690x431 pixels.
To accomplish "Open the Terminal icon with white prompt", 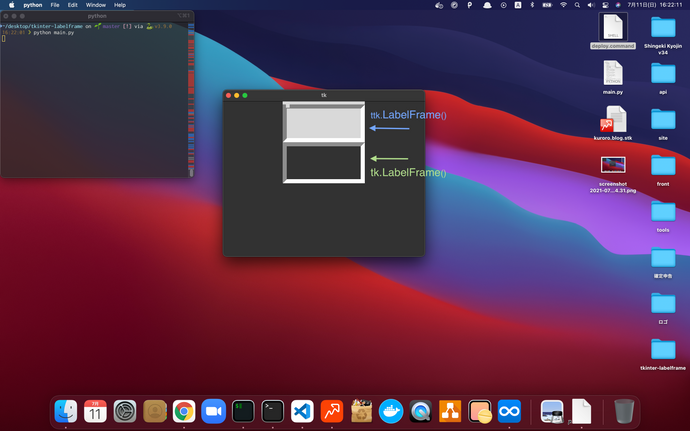I will coord(272,412).
